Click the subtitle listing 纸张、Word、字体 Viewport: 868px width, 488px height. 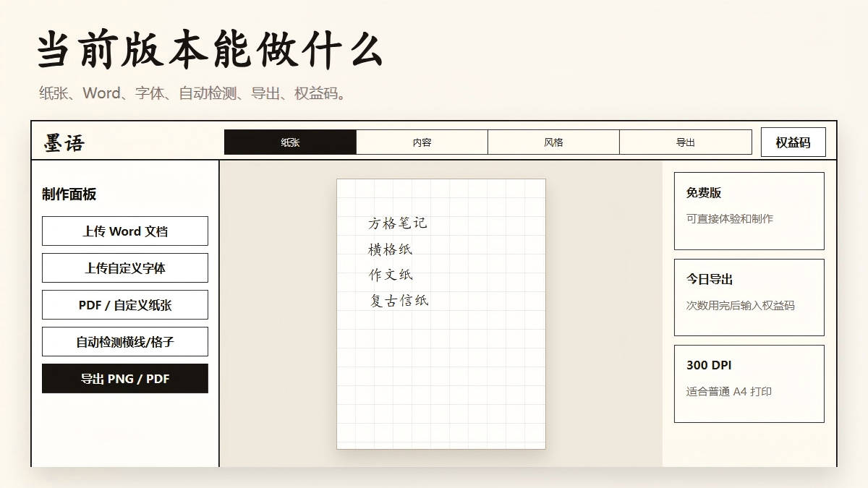click(195, 93)
